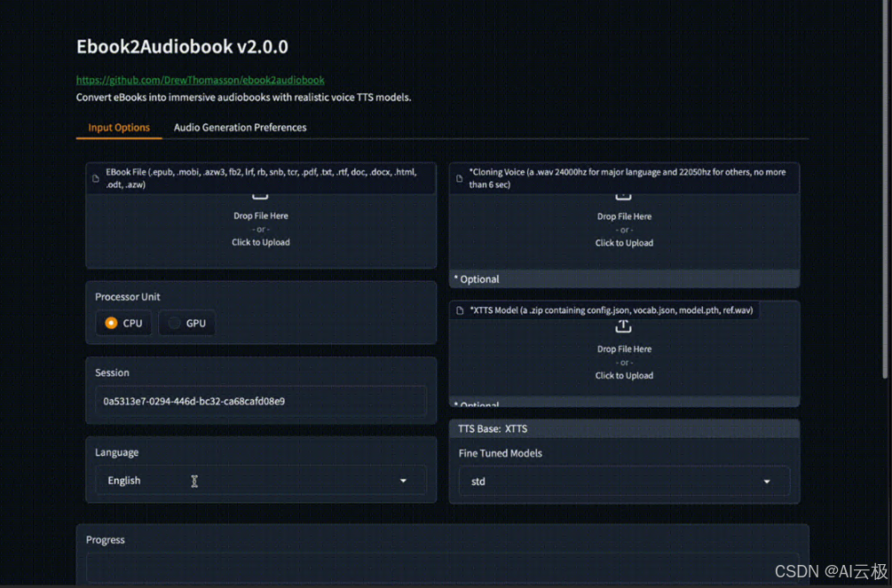The width and height of the screenshot is (892, 588).
Task: Click the 'Drop File Here' text in Cloning Voice box
Action: coord(624,216)
